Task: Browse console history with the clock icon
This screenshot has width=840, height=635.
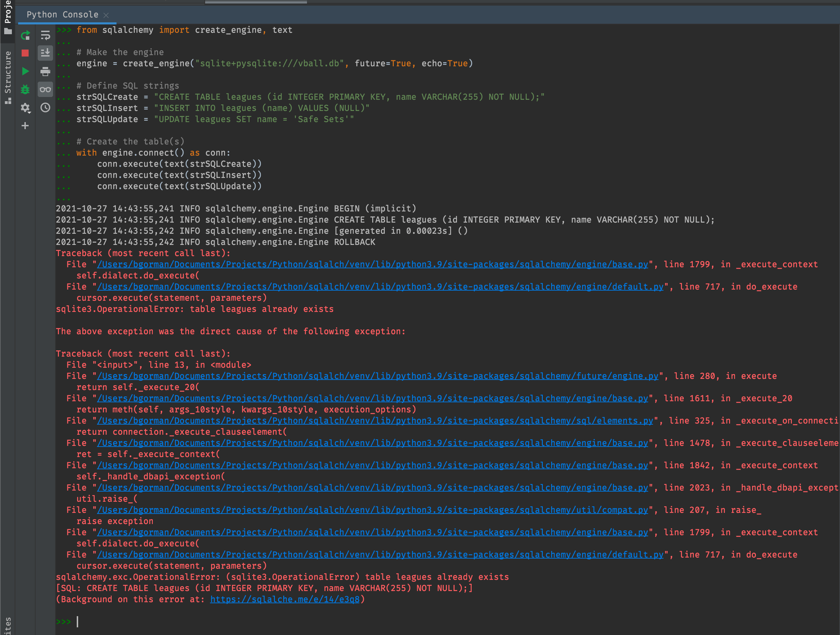Action: 45,108
